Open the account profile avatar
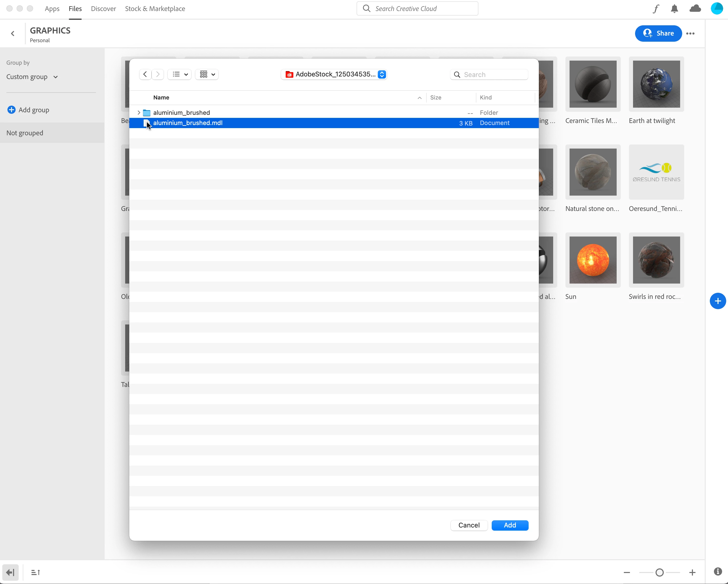728x584 pixels. click(716, 8)
